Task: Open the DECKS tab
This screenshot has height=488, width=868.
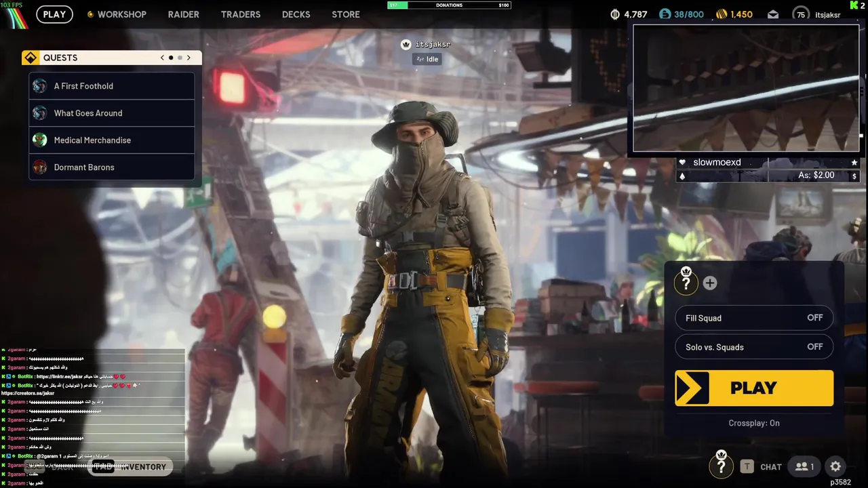Action: [296, 14]
